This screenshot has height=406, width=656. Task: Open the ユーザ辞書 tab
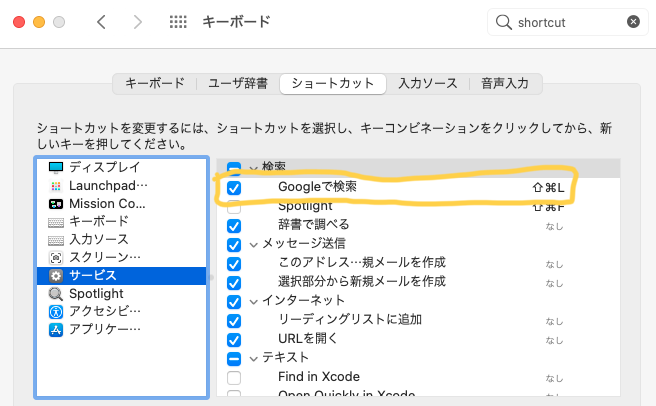237,83
